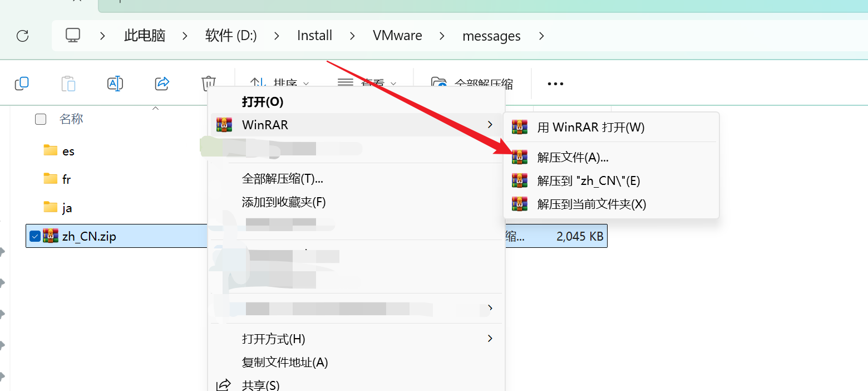Click the 全部解压缩 toolbar button

tap(472, 84)
